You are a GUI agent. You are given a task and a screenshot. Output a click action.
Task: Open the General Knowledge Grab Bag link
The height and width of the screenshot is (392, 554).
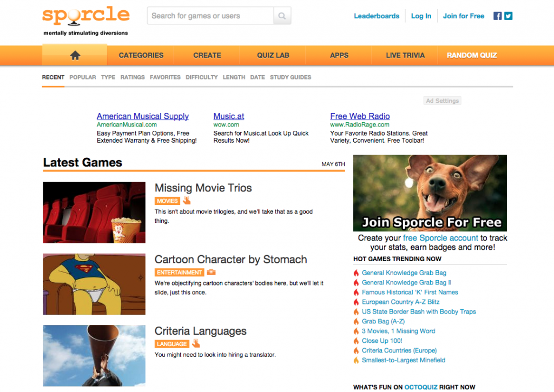[404, 273]
